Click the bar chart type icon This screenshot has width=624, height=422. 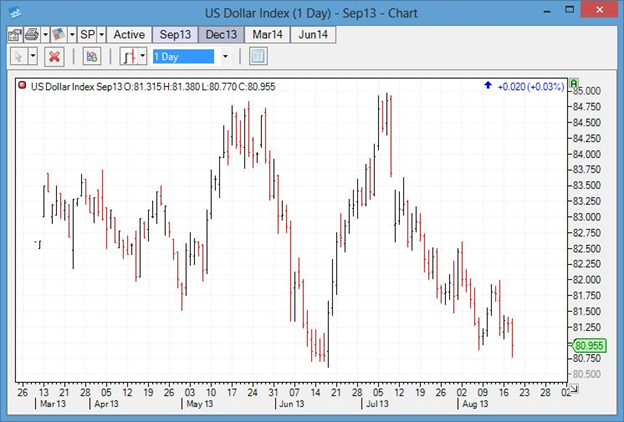(126, 56)
